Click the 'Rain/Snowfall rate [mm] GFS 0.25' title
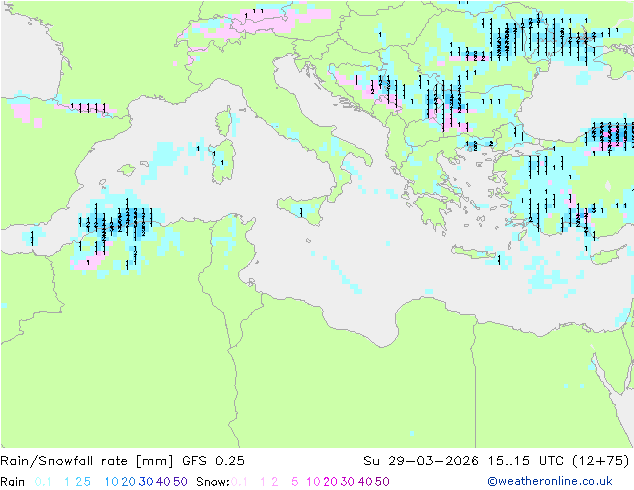Viewport: 634px width, 490px height. point(123,461)
